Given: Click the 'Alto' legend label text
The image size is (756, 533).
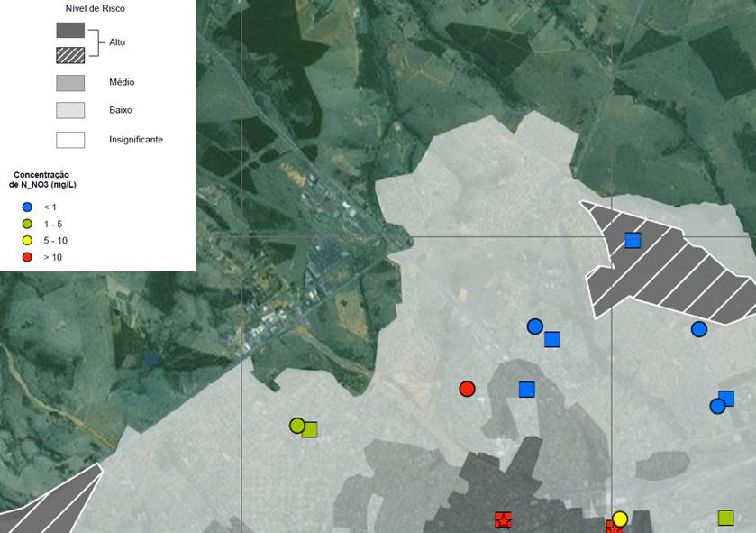Looking at the screenshot, I should pyautogui.click(x=117, y=42).
